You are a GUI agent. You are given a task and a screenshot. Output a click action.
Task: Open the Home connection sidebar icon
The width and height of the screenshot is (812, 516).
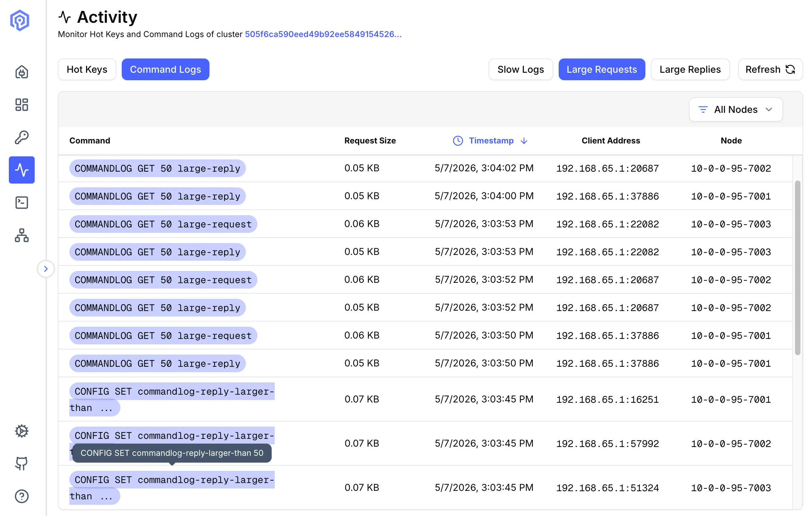click(22, 72)
